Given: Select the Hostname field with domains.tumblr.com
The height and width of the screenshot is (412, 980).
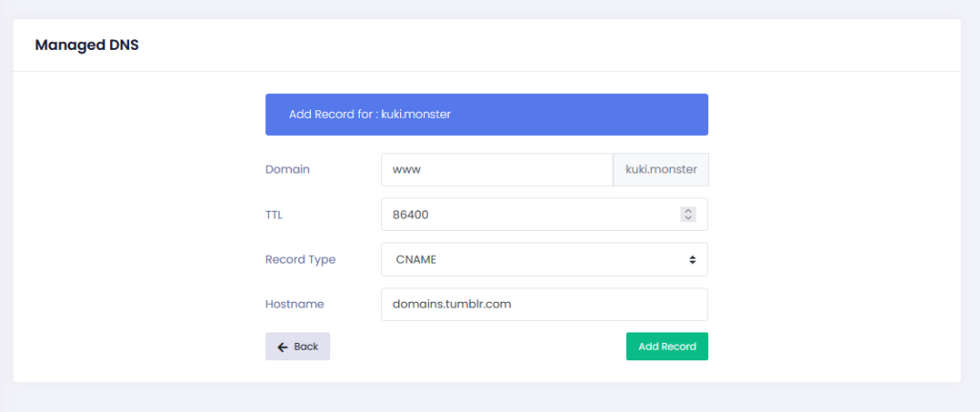Looking at the screenshot, I should pos(544,305).
